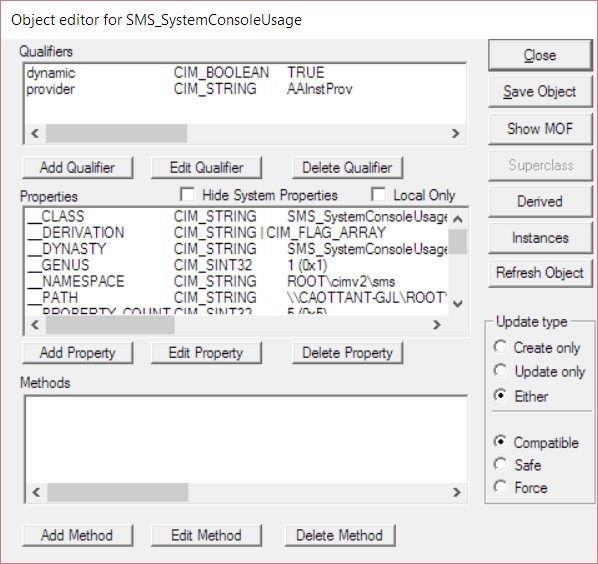The width and height of the screenshot is (598, 564).
Task: Choose the Force radio option
Action: [x=500, y=487]
